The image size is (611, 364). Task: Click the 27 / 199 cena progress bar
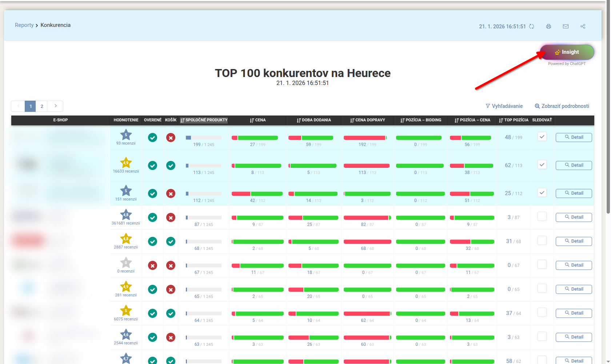point(255,138)
